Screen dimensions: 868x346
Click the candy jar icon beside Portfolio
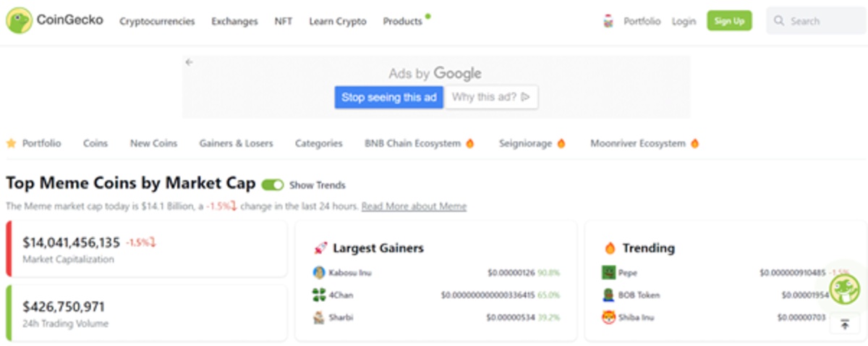tap(608, 22)
